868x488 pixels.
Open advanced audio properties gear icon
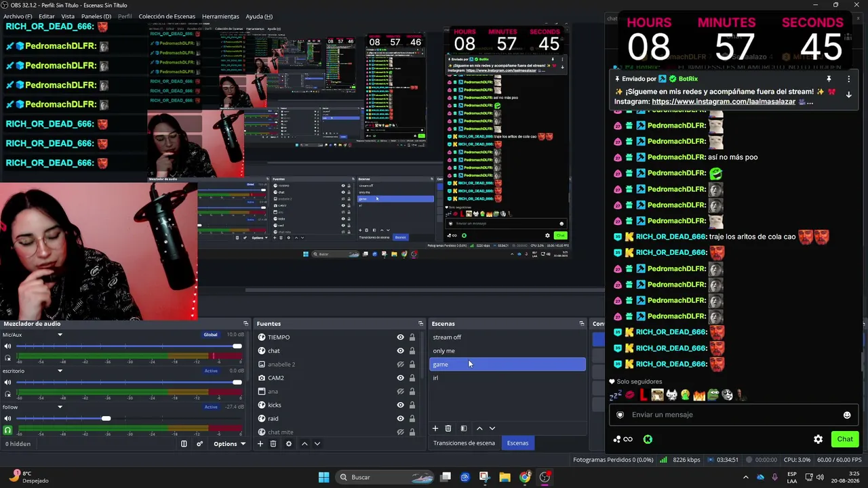199,444
